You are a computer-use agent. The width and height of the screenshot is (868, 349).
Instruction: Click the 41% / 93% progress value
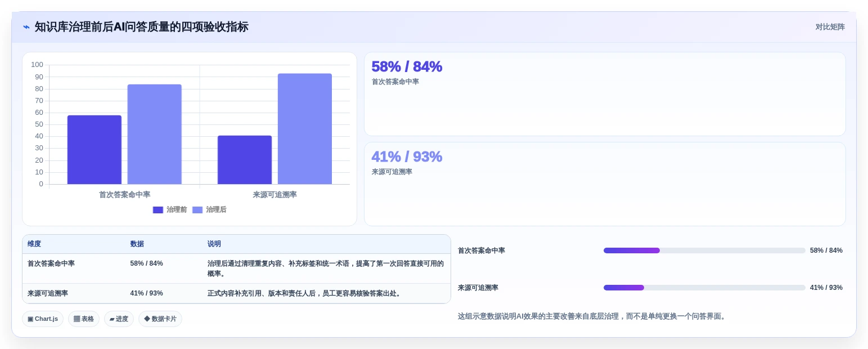pyautogui.click(x=826, y=288)
